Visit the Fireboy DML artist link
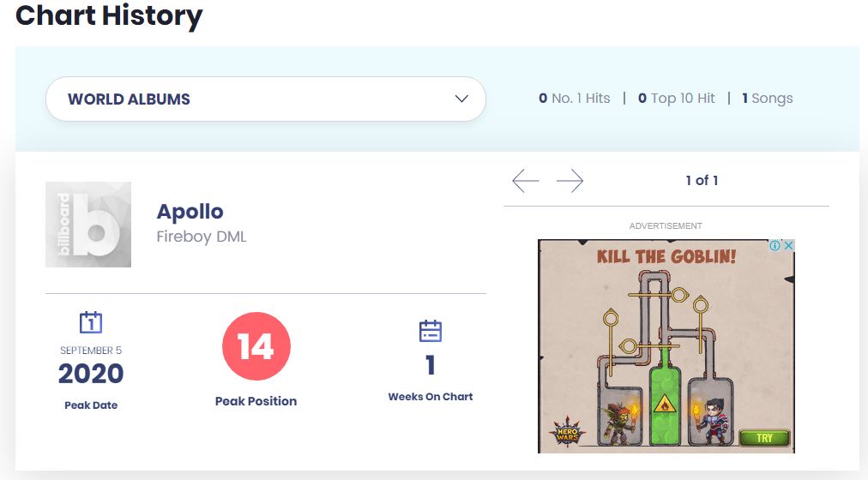Viewport: 868px width, 480px height. click(x=201, y=237)
